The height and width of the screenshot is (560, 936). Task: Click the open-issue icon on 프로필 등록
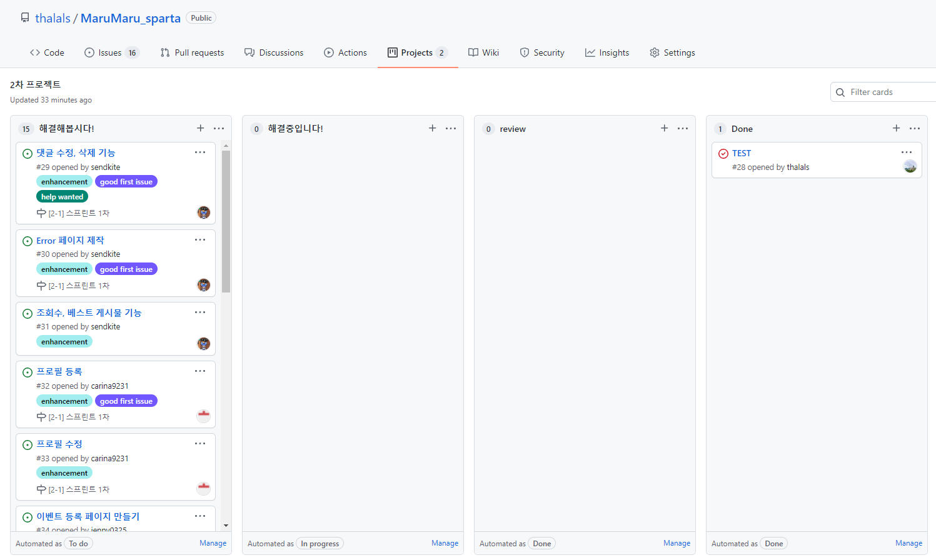28,372
